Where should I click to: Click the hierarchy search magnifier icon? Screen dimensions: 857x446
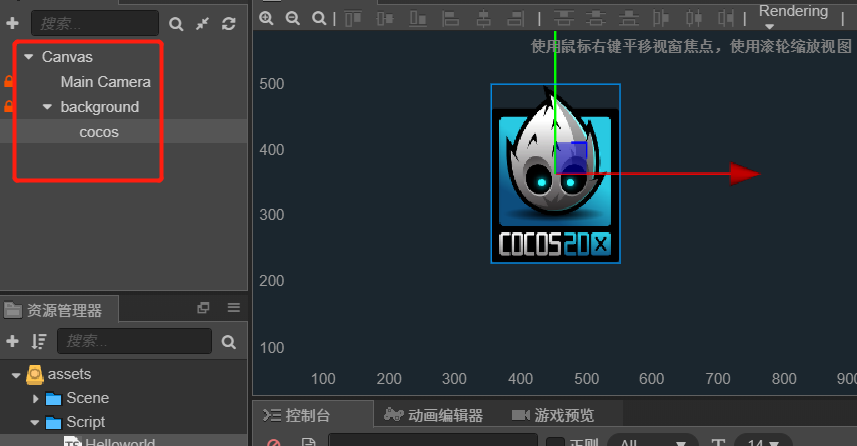(175, 24)
